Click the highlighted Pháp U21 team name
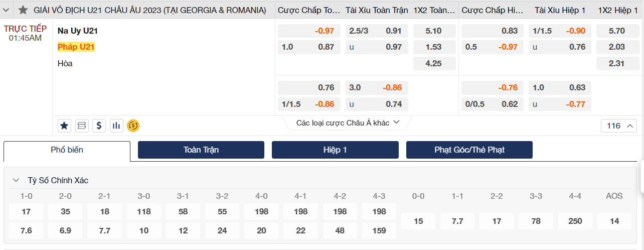Image resolution: width=644 pixels, height=250 pixels. [x=76, y=47]
